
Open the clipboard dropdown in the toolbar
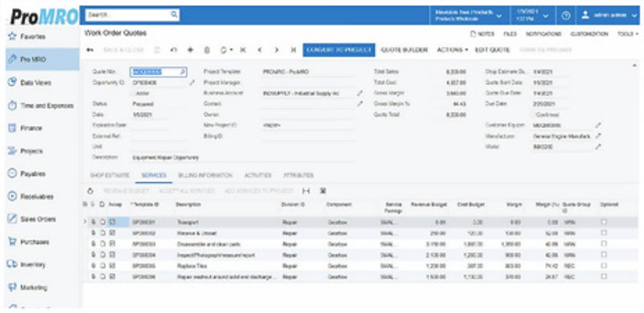click(x=226, y=50)
